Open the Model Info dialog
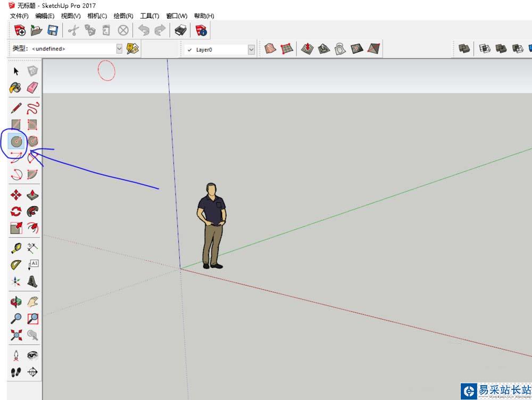Image resolution: width=532 pixels, height=400 pixels. tap(201, 30)
